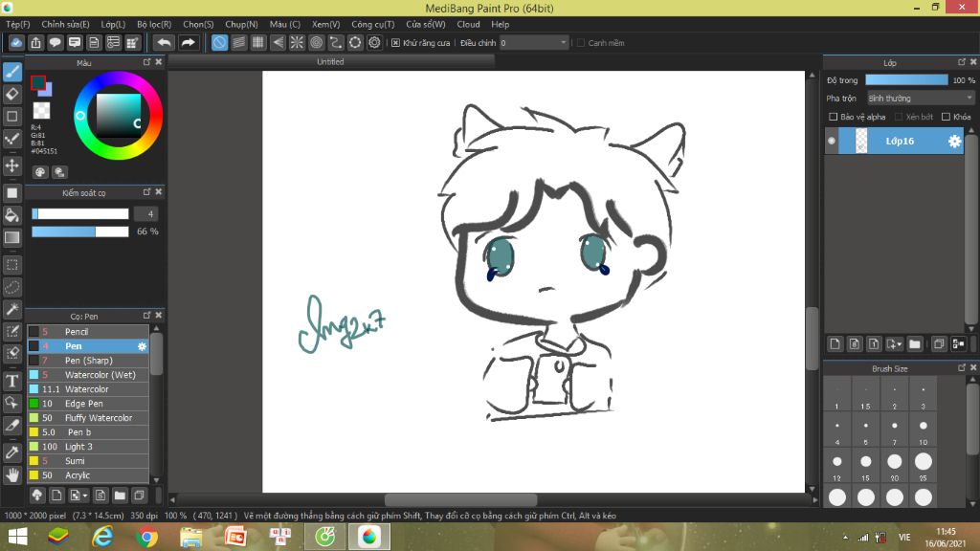The height and width of the screenshot is (551, 980).
Task: Open Điều chỉnh correction dropdown
Action: (534, 42)
